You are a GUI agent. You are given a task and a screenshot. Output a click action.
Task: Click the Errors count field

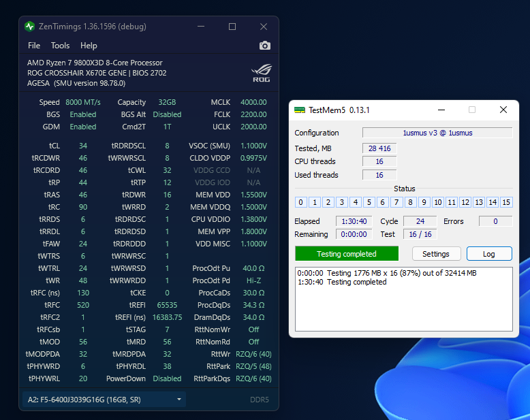[x=495, y=221]
